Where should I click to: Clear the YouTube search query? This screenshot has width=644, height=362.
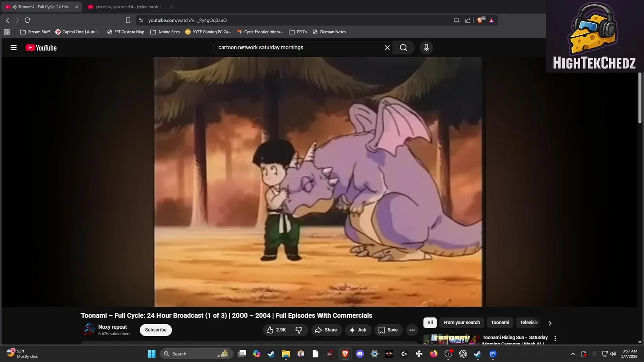tap(387, 48)
